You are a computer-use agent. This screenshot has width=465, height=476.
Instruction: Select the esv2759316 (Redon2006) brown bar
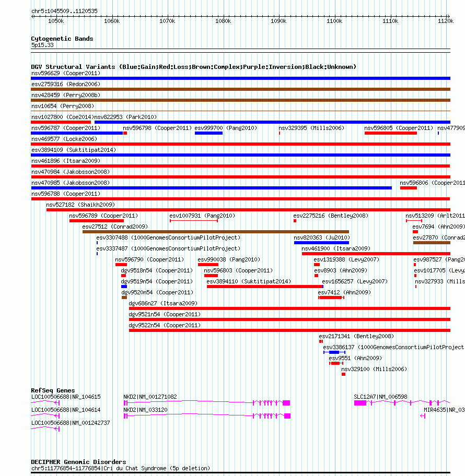click(x=240, y=89)
